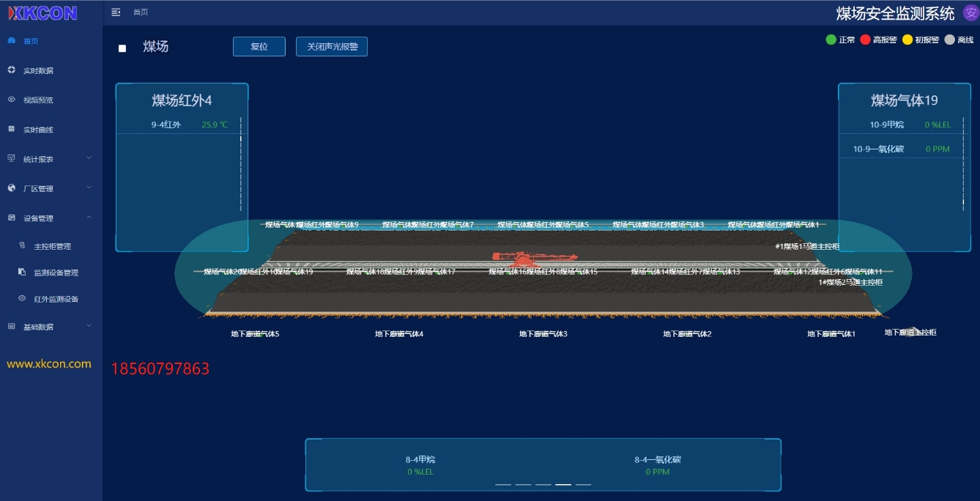Viewport: 980px width, 501px height.
Task: Open the 主控柜管理 menu item
Action: click(52, 247)
